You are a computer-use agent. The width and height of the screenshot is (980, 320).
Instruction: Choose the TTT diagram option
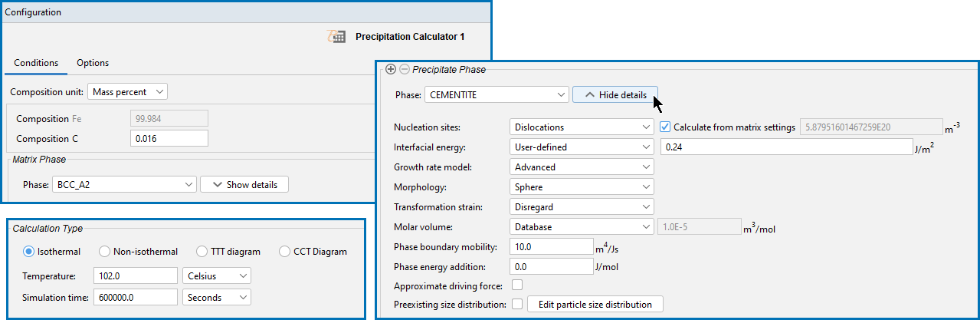[202, 251]
